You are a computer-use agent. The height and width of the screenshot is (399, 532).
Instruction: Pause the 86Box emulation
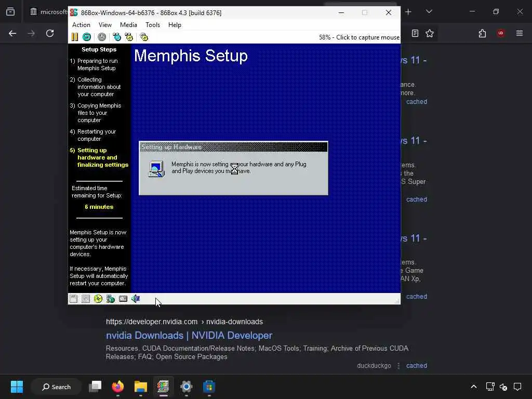tap(75, 37)
